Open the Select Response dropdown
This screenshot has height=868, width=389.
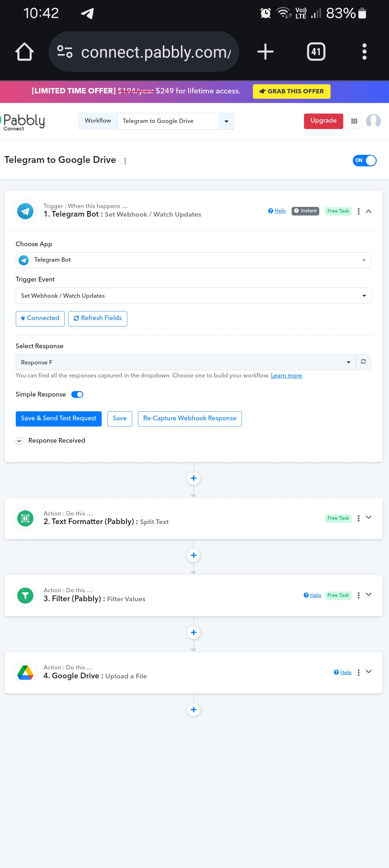[186, 362]
